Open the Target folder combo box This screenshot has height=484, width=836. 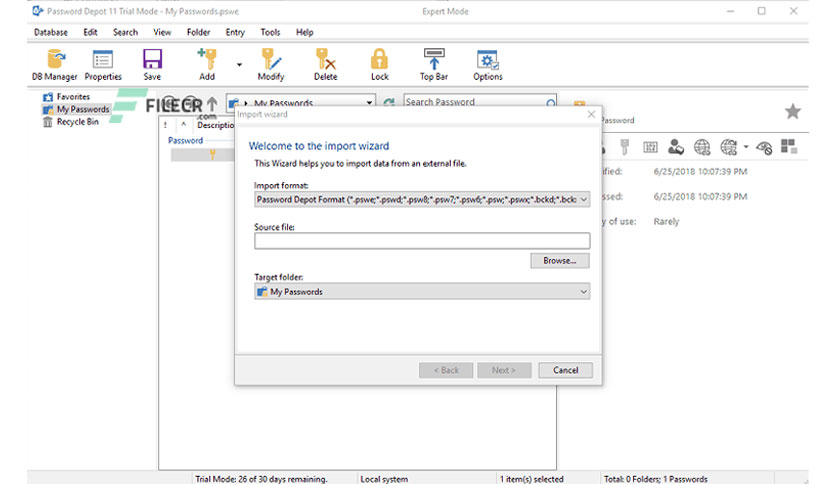click(x=422, y=292)
